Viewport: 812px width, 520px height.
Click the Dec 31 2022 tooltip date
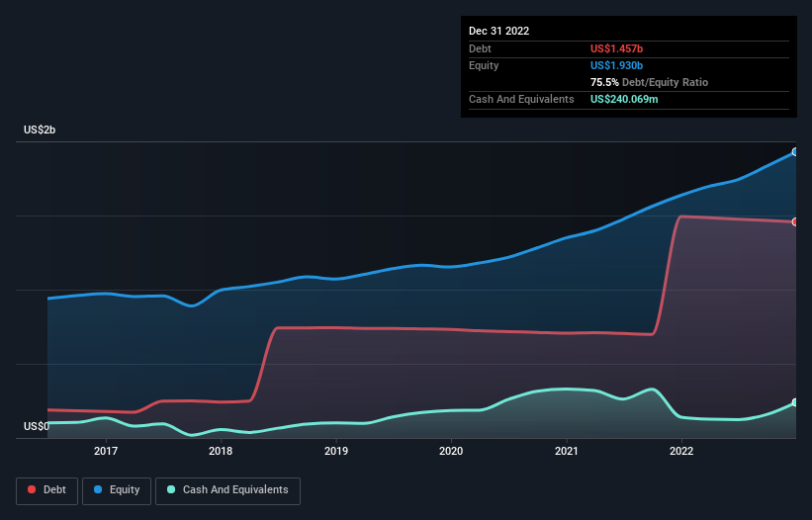pyautogui.click(x=498, y=31)
